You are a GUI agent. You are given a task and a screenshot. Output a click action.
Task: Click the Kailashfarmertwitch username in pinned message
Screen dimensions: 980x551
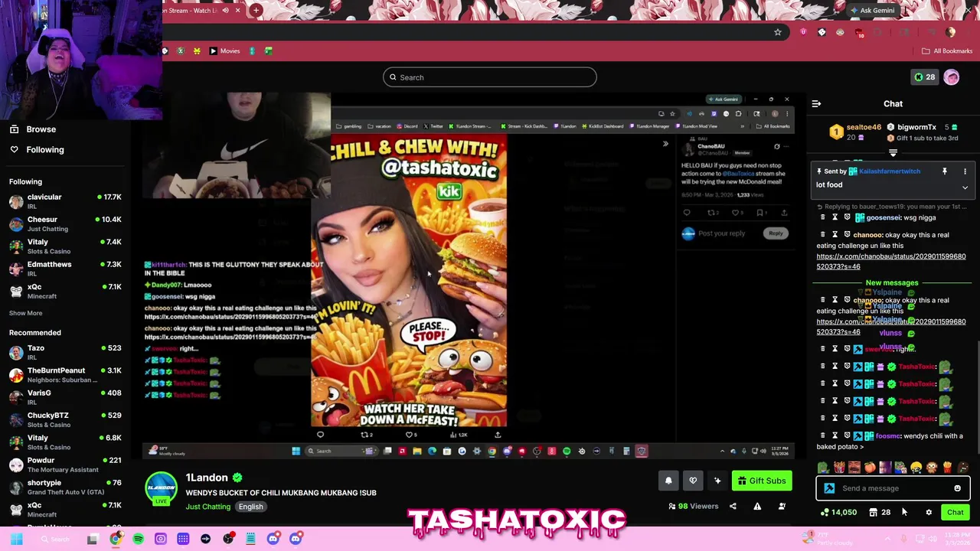(x=889, y=171)
